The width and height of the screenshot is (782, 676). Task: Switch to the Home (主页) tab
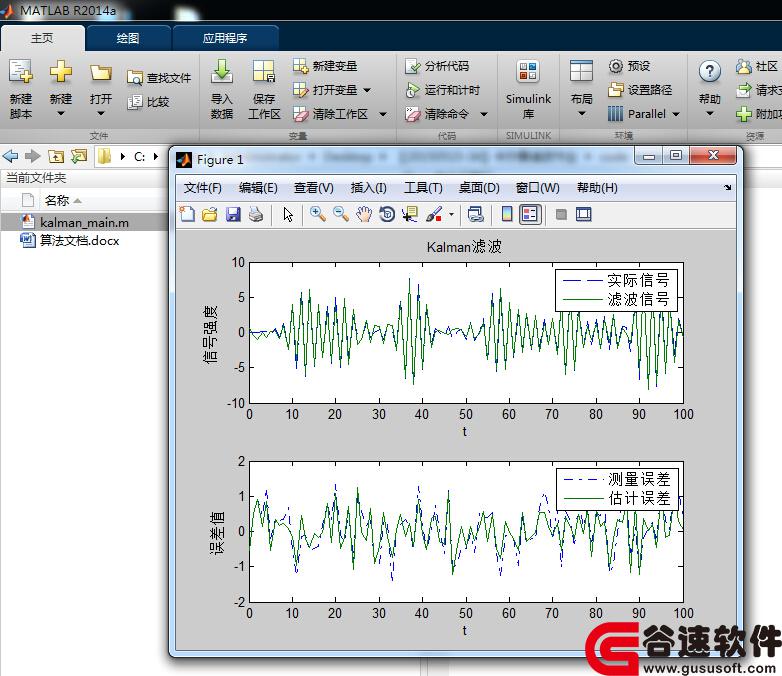point(42,38)
